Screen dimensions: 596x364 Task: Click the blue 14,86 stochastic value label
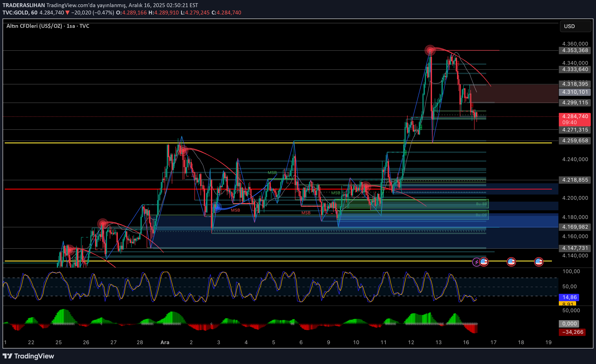(569, 297)
